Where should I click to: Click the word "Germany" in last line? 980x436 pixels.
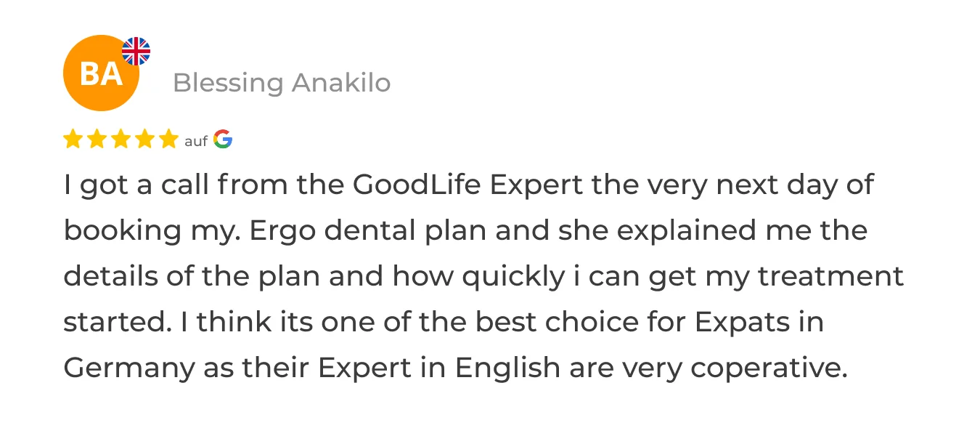coord(129,368)
